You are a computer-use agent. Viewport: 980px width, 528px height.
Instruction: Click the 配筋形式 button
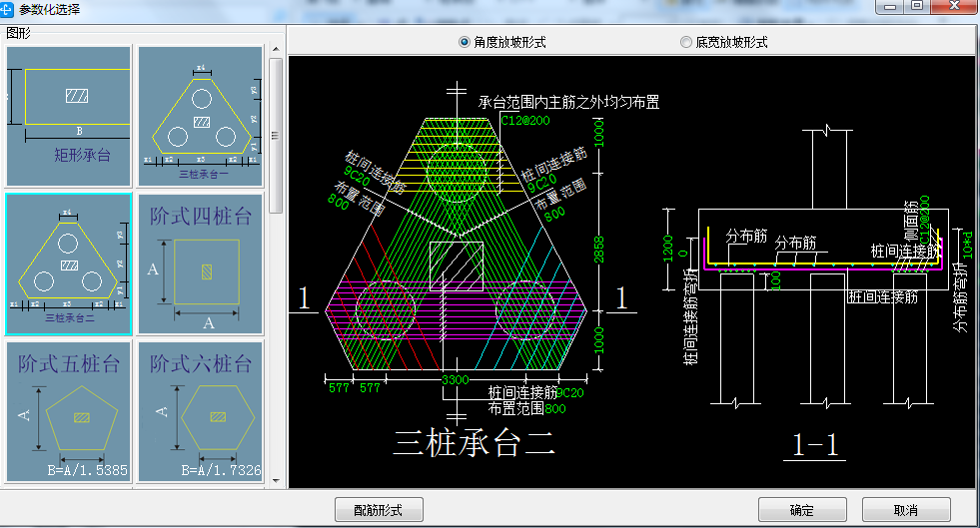point(379,510)
